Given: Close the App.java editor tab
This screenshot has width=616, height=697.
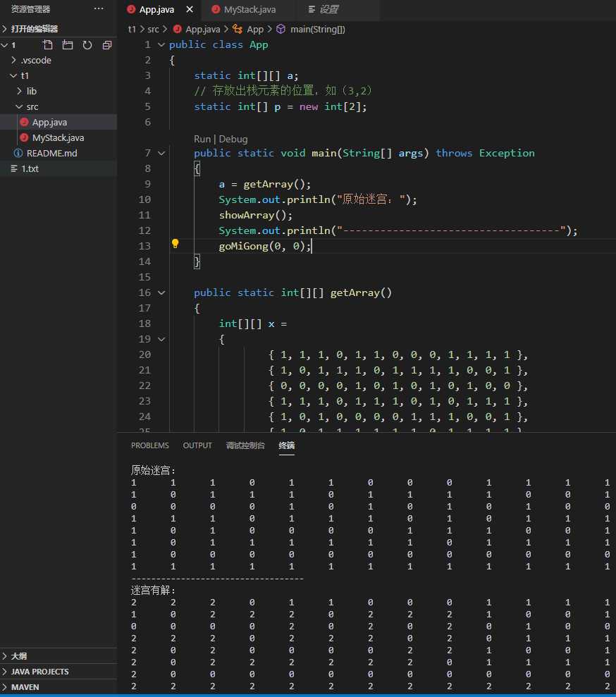Looking at the screenshot, I should pos(190,9).
